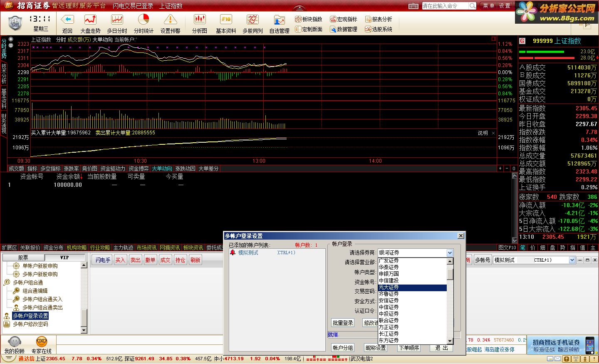Click 退出 button in dialog
Viewport: 599px width, 364px height.
441,348
